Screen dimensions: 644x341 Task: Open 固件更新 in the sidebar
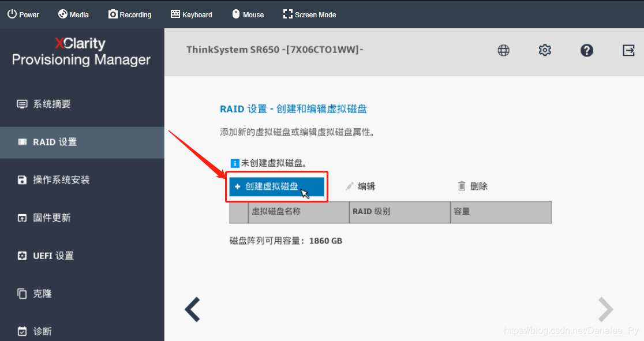(82, 218)
